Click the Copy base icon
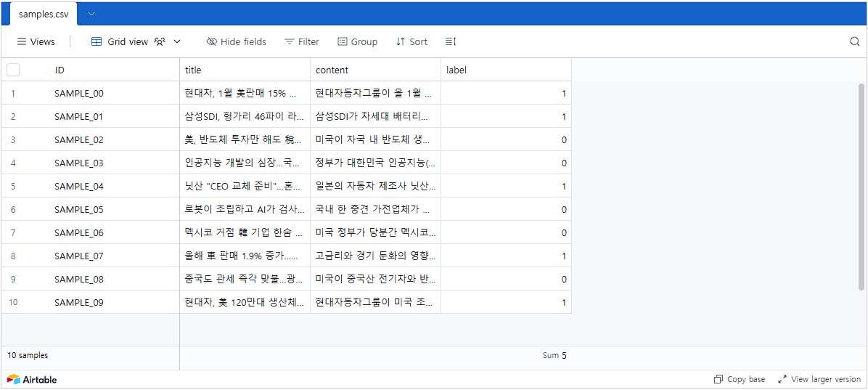This screenshot has height=390, width=868. pyautogui.click(x=718, y=380)
